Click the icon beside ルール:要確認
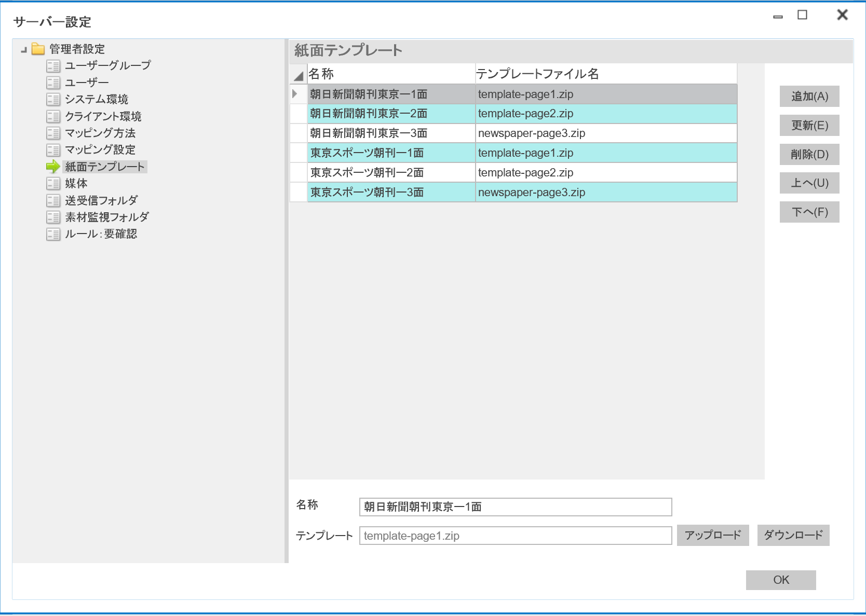Viewport: 866px width, 616px height. coord(53,234)
